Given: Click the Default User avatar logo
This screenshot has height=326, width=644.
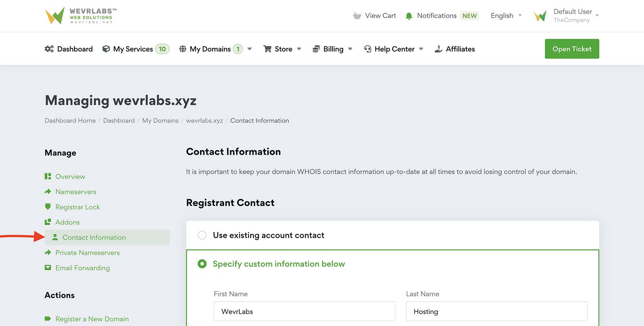Looking at the screenshot, I should click(x=540, y=16).
